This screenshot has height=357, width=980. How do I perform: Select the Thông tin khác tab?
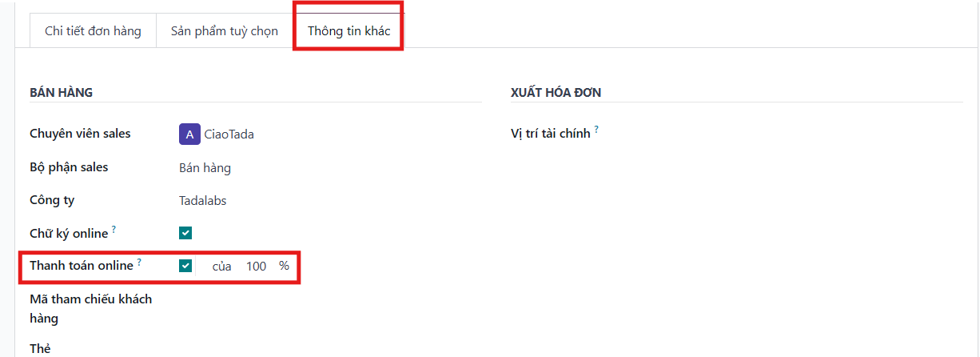tap(349, 31)
